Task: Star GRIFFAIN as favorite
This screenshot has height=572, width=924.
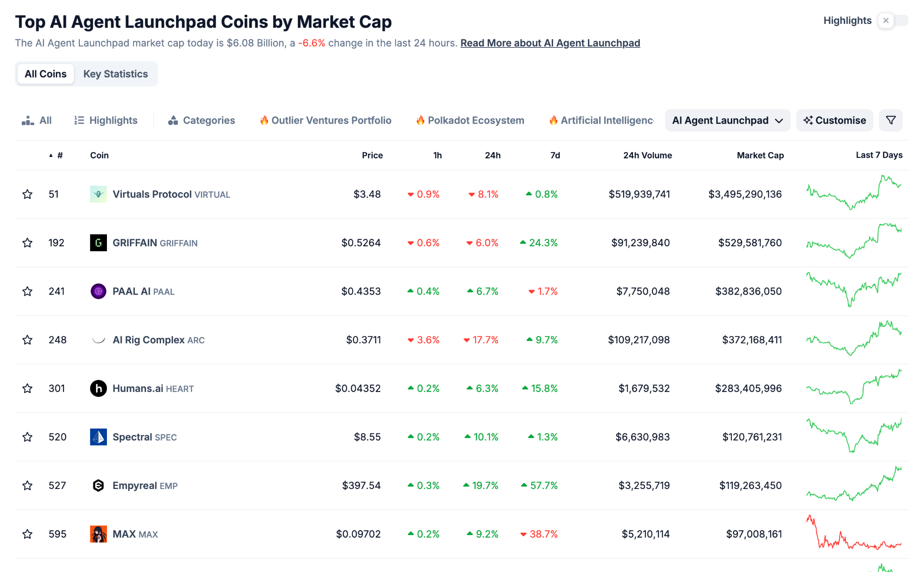Action: [x=28, y=243]
